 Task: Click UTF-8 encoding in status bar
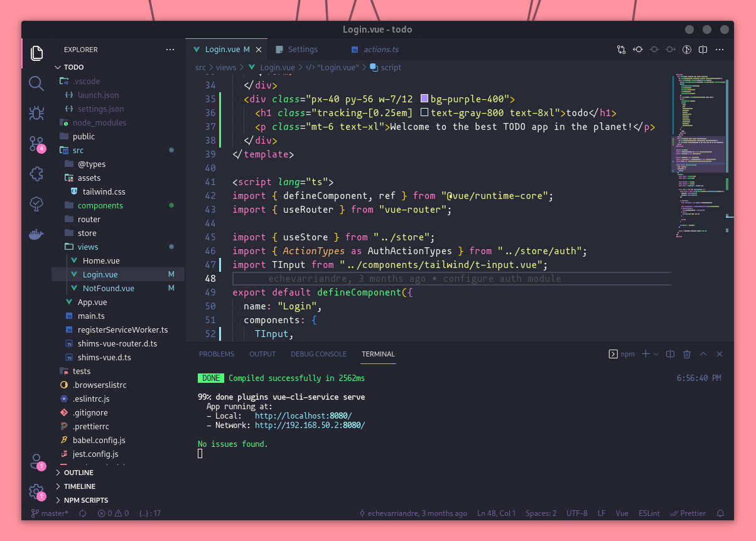point(577,513)
